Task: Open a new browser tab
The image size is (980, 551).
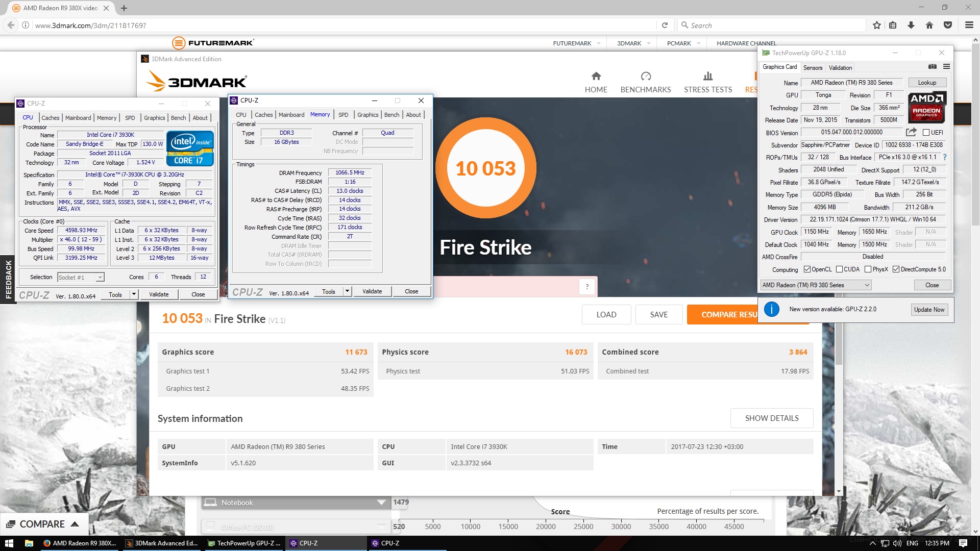Action: pos(124,8)
